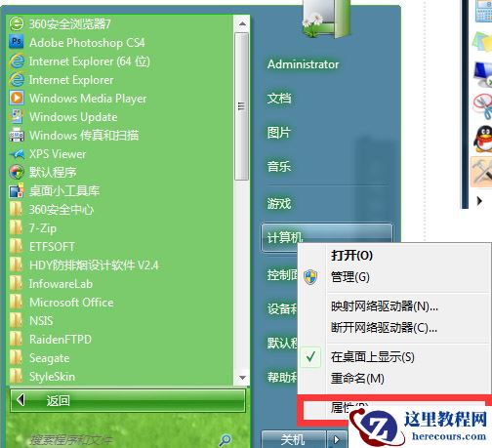
Task: Click the NSIS folder icon
Action: point(17,320)
